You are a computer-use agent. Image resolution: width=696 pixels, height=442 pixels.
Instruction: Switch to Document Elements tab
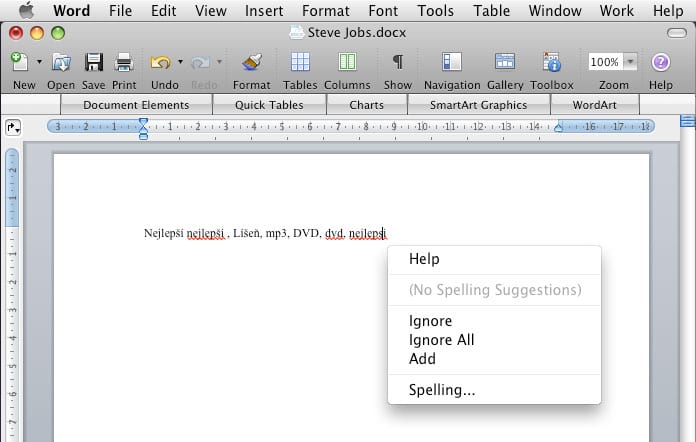click(x=136, y=105)
